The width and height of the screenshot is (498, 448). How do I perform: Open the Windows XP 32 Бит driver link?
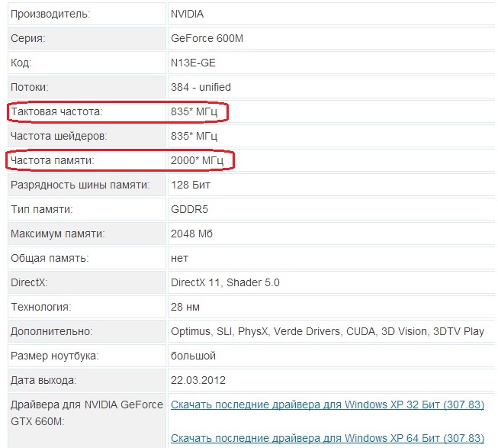click(x=327, y=404)
